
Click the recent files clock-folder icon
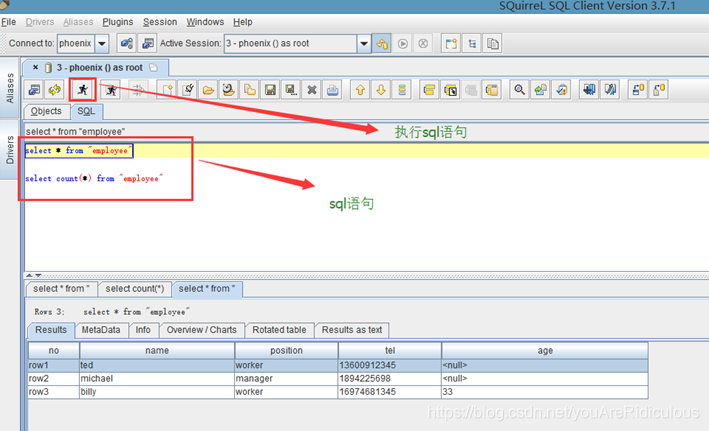point(229,90)
